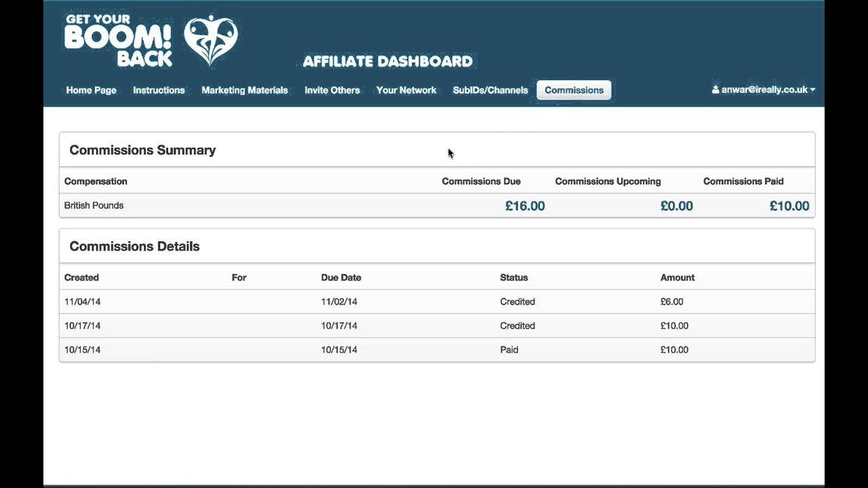The width and height of the screenshot is (868, 488).
Task: Click the £10.00 amount in the 10/17/14 row
Action: (x=674, y=326)
